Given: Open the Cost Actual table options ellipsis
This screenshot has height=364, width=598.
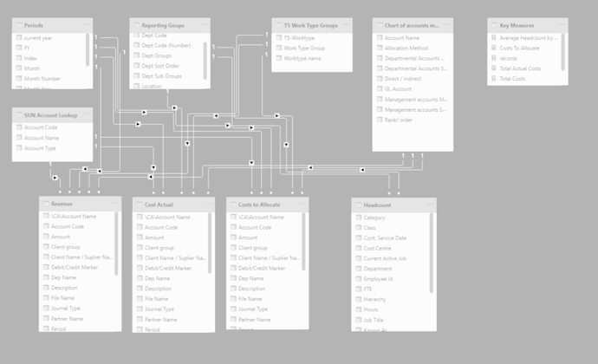Looking at the screenshot, I should click(208, 204).
